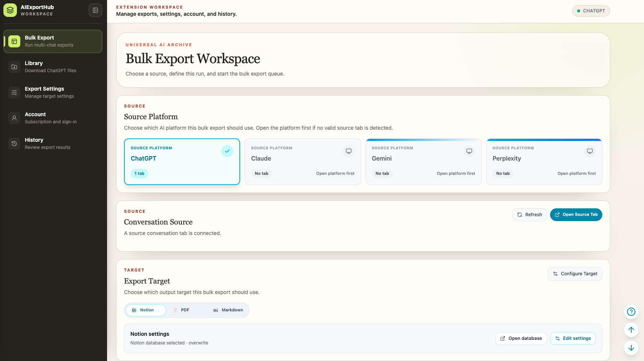Click 'Notion database selected · overwrite' text
This screenshot has width=644, height=361.
pyautogui.click(x=169, y=343)
